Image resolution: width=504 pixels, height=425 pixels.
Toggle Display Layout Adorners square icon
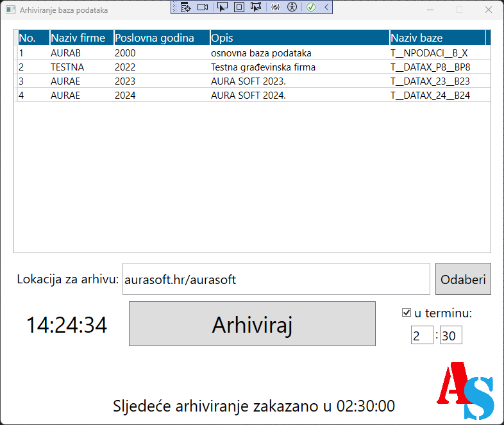coord(239,7)
